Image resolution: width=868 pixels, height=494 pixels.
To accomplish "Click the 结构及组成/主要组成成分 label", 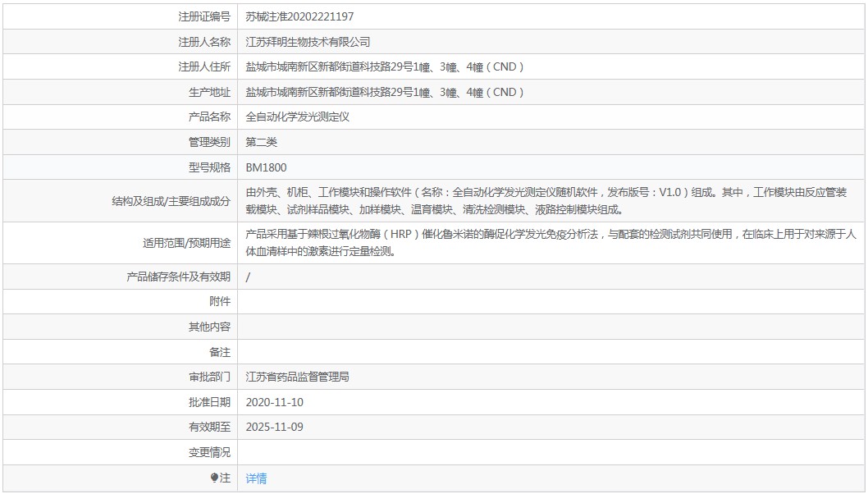I will (x=171, y=202).
